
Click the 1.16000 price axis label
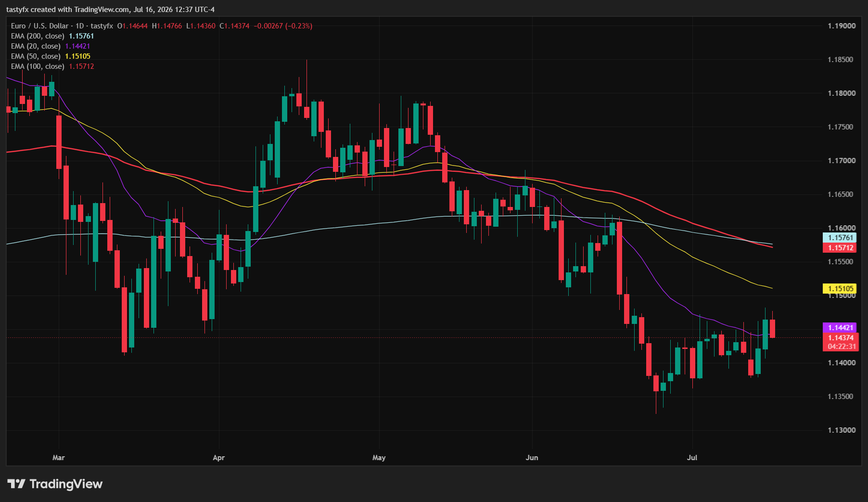click(842, 228)
